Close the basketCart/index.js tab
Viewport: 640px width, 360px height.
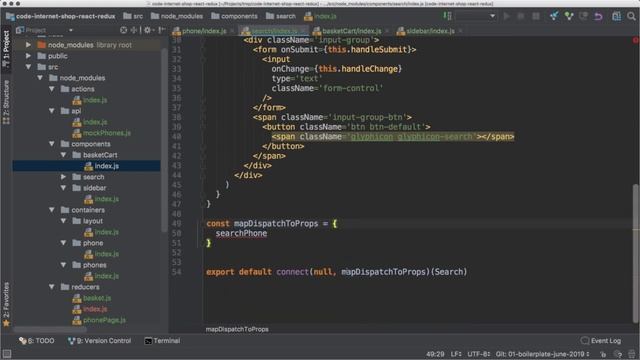(x=387, y=31)
